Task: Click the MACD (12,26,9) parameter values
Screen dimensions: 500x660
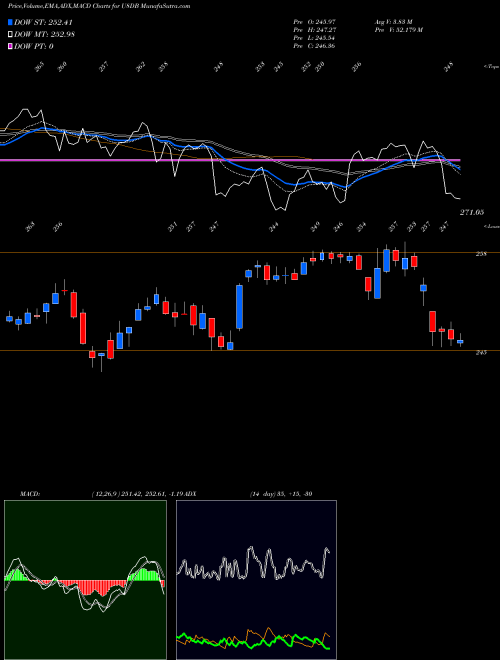Action: [137, 494]
